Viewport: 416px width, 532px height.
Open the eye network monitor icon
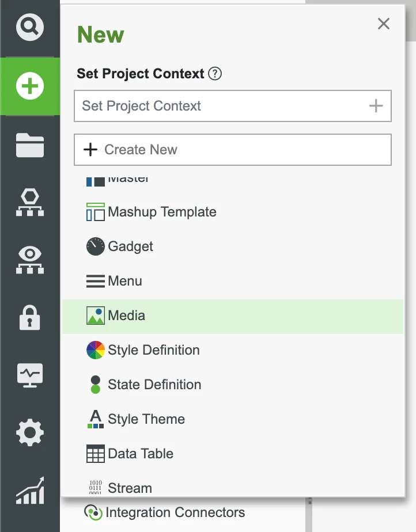tap(30, 260)
